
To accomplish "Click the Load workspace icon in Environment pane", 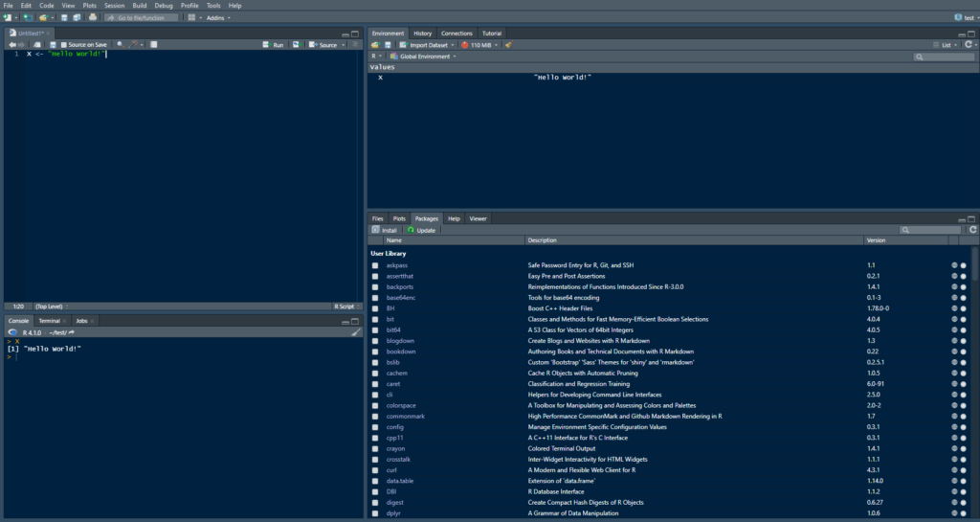I will [375, 45].
